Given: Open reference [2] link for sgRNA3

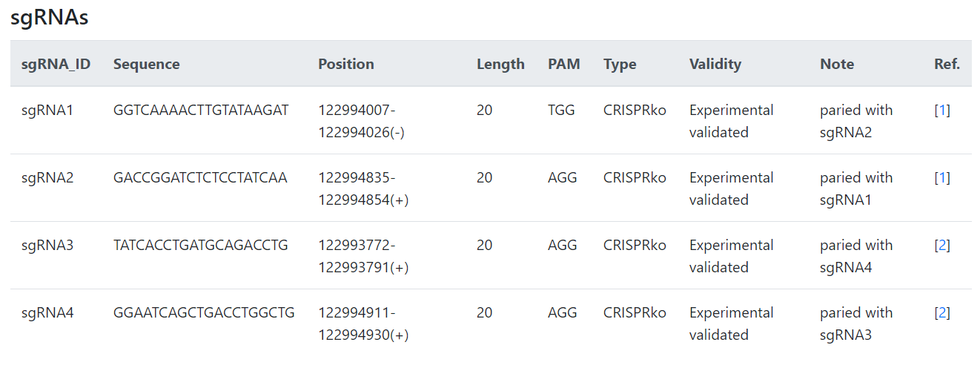Looking at the screenshot, I should tap(942, 246).
